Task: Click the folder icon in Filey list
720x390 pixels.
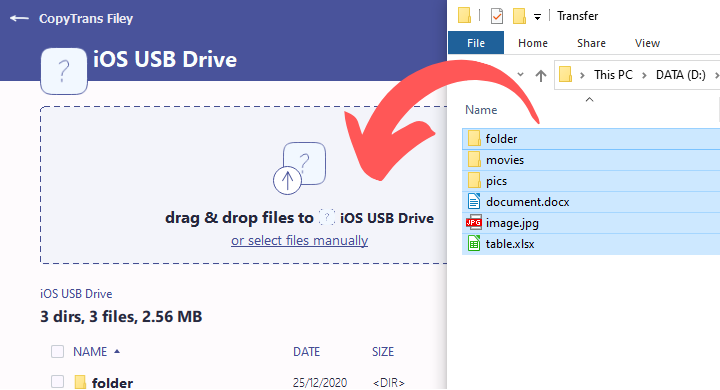Action: point(80,382)
